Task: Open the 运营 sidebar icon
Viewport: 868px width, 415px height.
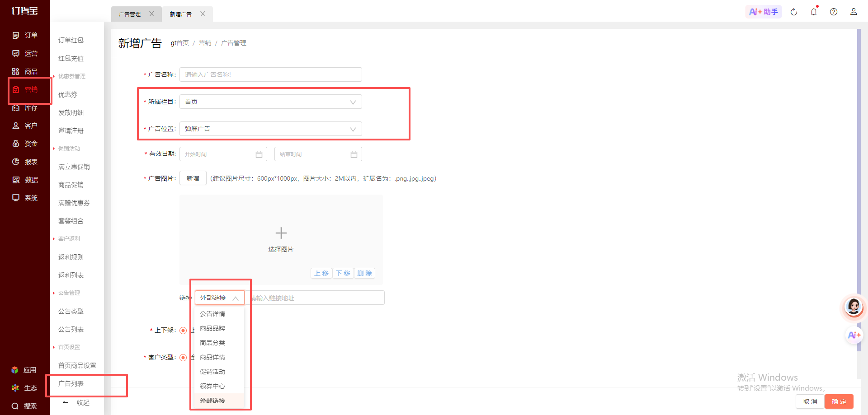Action: pyautogui.click(x=16, y=53)
